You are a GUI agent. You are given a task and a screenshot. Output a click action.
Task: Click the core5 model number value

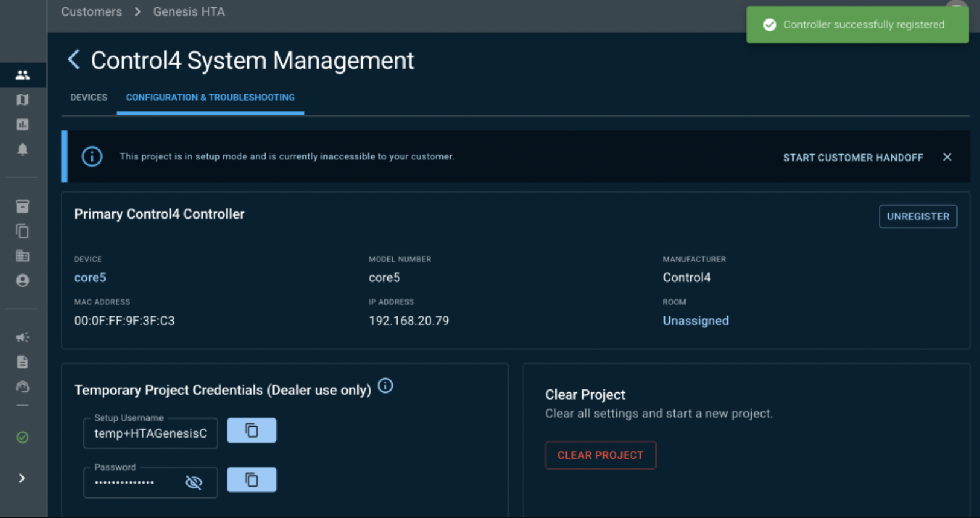[384, 278]
